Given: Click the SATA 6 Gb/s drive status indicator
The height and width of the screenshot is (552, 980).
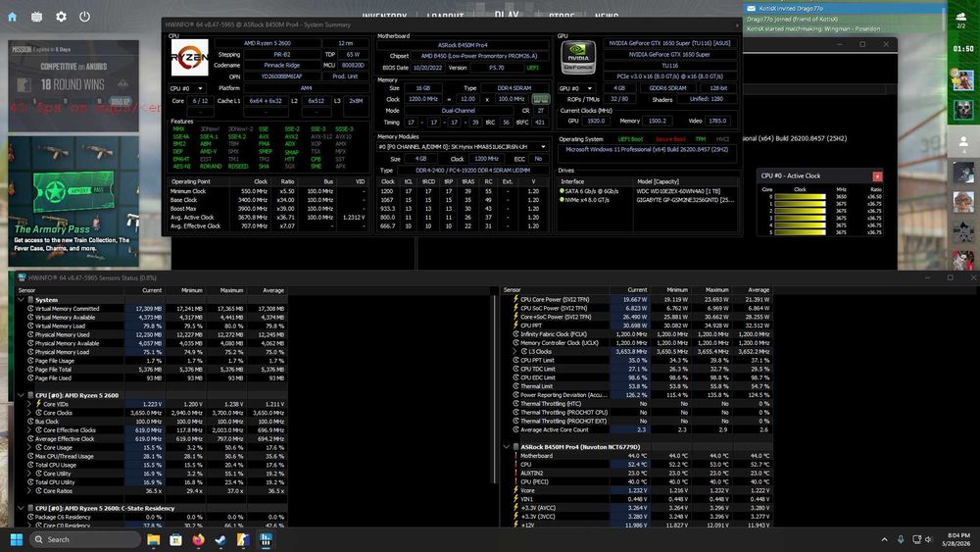Looking at the screenshot, I should click(x=562, y=190).
